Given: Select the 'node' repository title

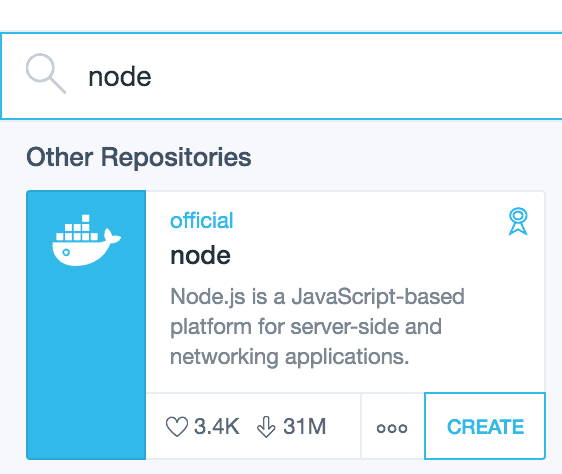Looking at the screenshot, I should point(200,255).
